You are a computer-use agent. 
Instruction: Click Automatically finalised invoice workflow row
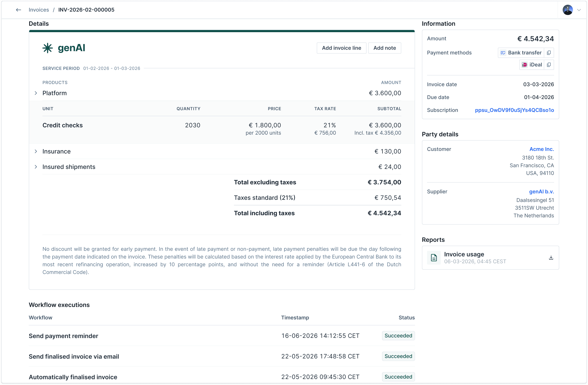(x=222, y=377)
